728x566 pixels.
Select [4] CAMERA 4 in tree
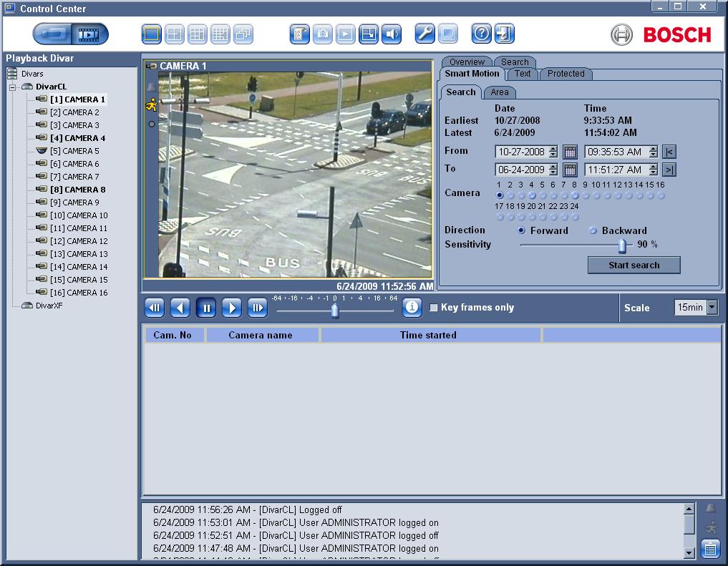(x=77, y=138)
